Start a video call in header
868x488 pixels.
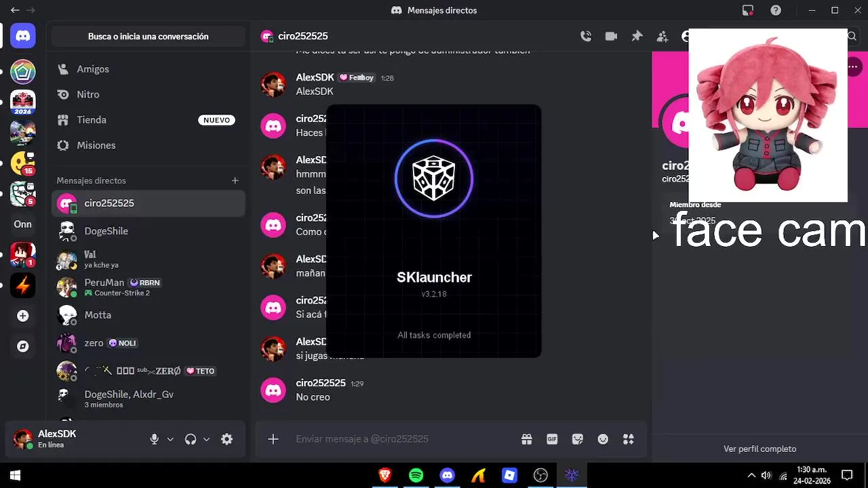(x=611, y=37)
